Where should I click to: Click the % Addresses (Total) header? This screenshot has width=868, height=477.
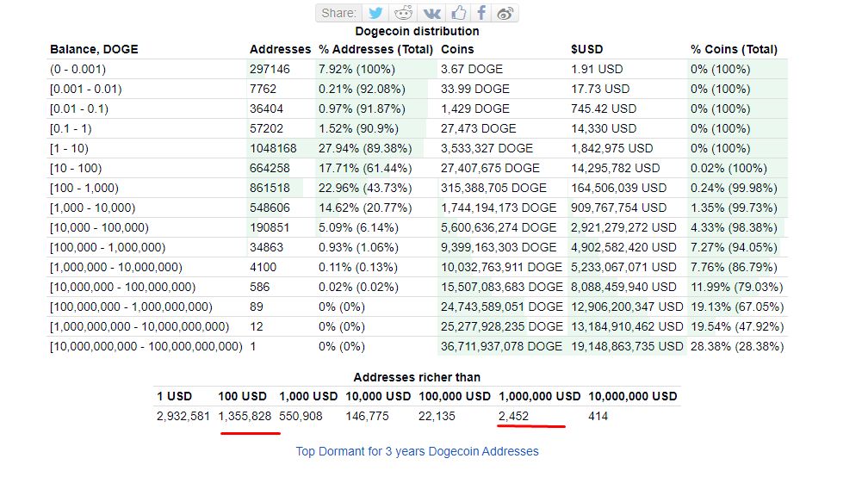pyautogui.click(x=375, y=49)
